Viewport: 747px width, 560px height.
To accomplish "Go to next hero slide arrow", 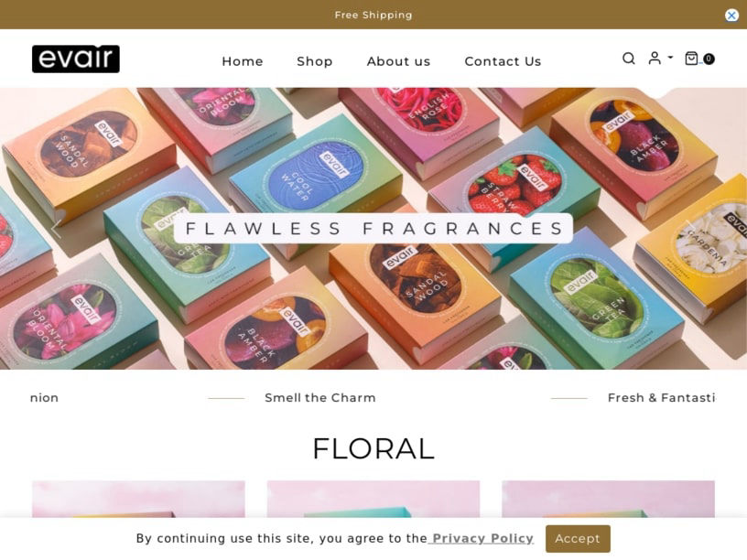I will coord(690,229).
